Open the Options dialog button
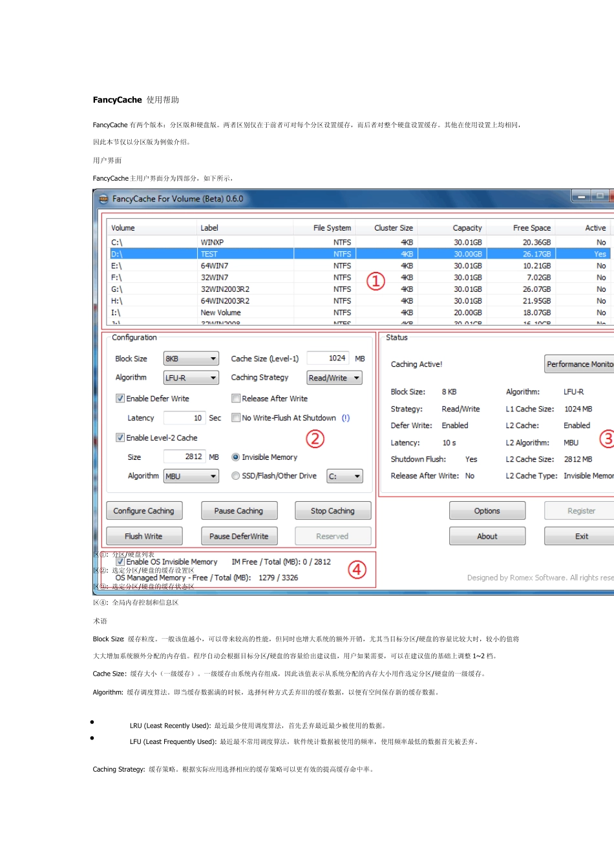 [x=487, y=511]
